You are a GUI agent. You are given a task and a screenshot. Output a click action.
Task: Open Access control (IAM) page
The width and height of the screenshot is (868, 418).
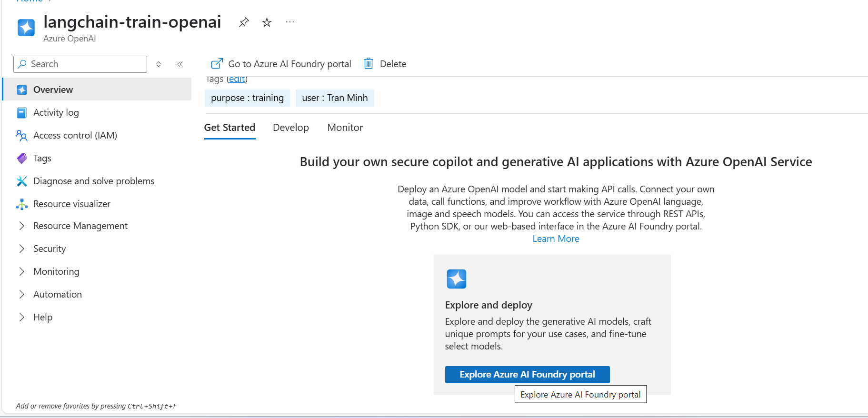click(75, 136)
